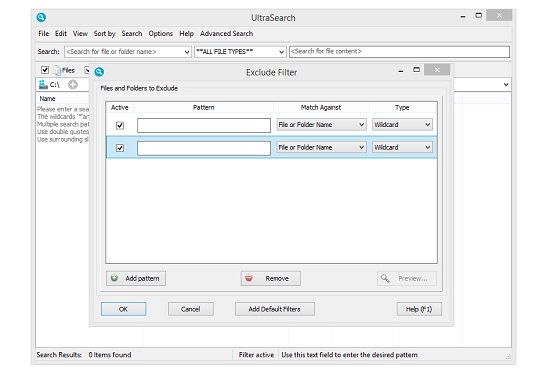Open the Options menu
This screenshot has width=550, height=381.
161,33
